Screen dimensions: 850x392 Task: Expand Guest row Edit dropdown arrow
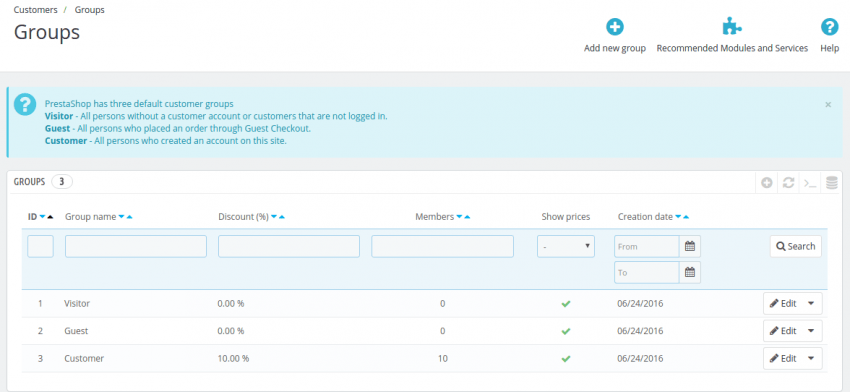pyautogui.click(x=811, y=331)
